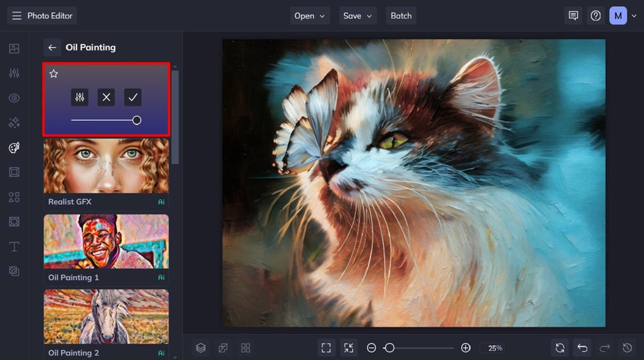Open the Frames sidebar tab
The height and width of the screenshot is (360, 644).
coord(14,172)
